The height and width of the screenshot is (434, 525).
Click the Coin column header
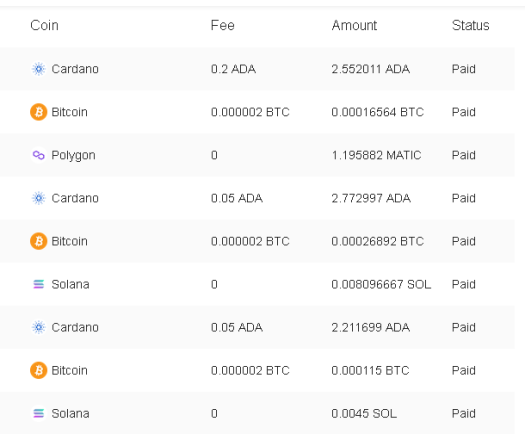44,25
